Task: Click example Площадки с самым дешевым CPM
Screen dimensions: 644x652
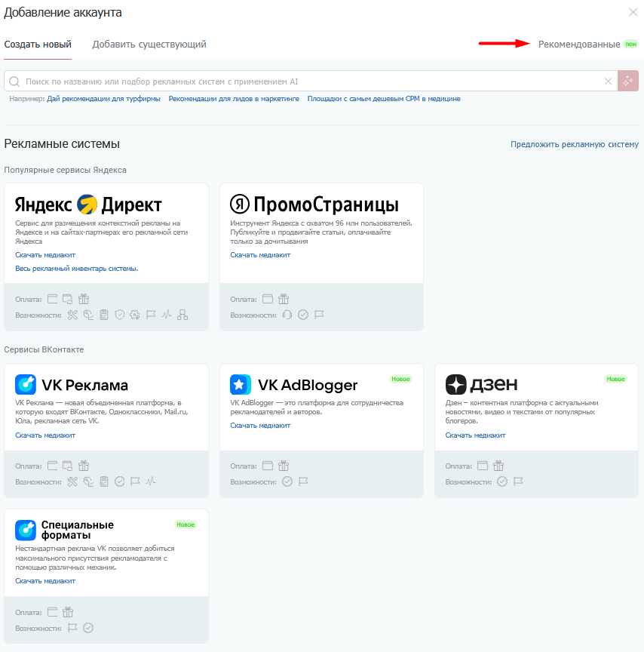Action: [384, 99]
